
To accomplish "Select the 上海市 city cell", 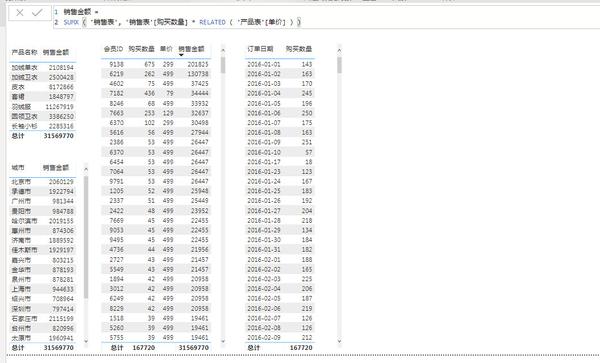I will pyautogui.click(x=21, y=289).
